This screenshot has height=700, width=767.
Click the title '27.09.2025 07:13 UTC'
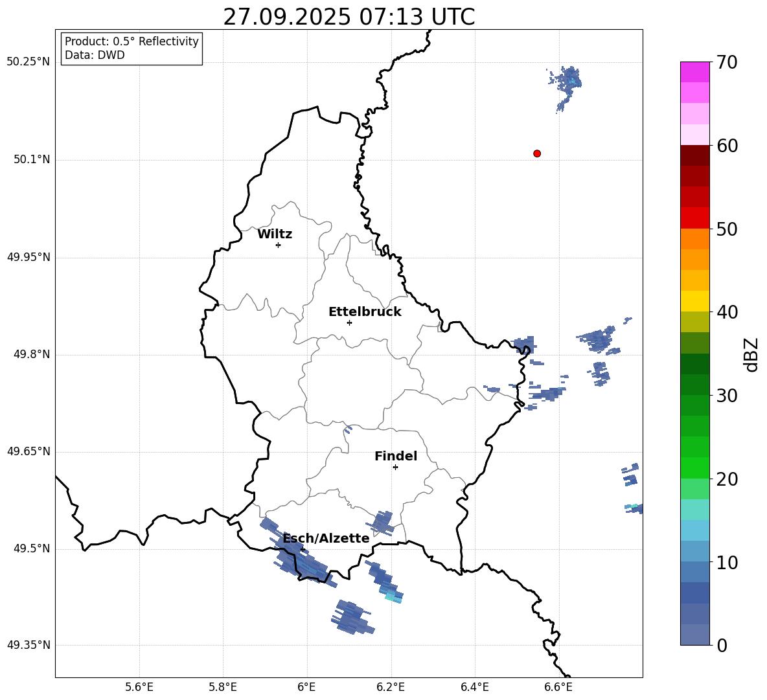point(349,17)
